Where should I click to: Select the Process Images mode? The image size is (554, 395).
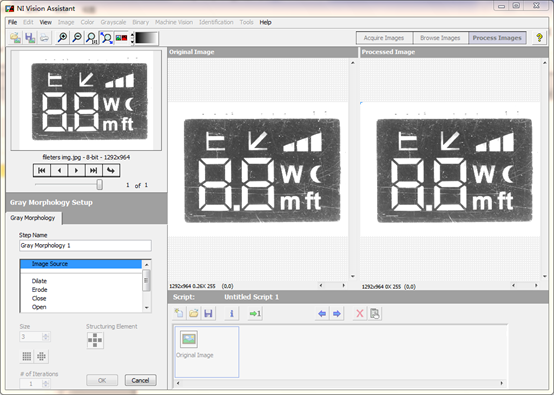pos(497,38)
